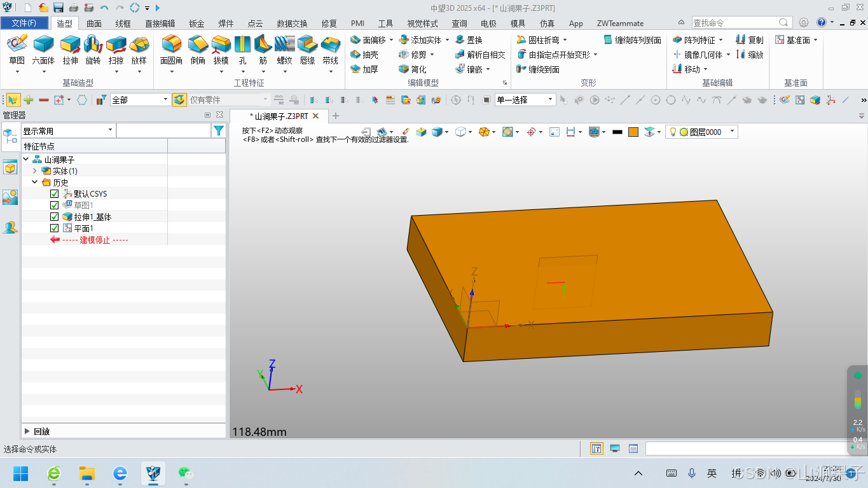Image resolution: width=868 pixels, height=488 pixels.
Task: Toggle the 草图1 checkbox
Action: point(55,206)
